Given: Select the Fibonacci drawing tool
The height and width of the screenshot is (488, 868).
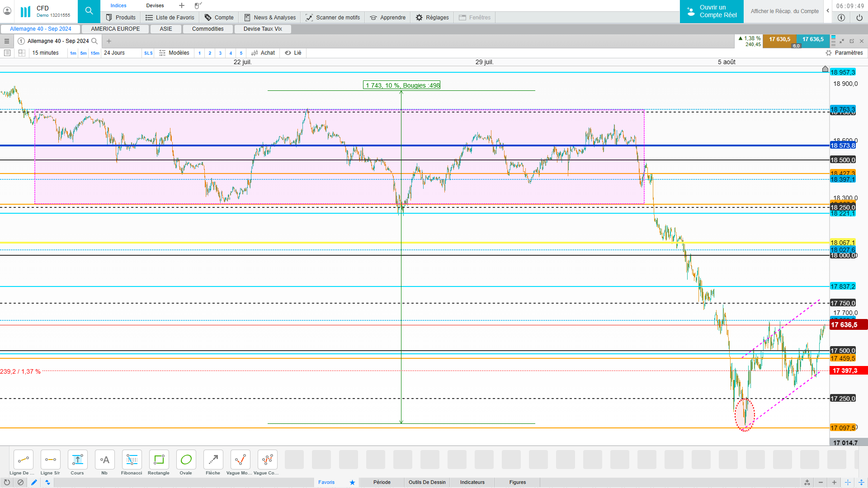Looking at the screenshot, I should pos(132,460).
